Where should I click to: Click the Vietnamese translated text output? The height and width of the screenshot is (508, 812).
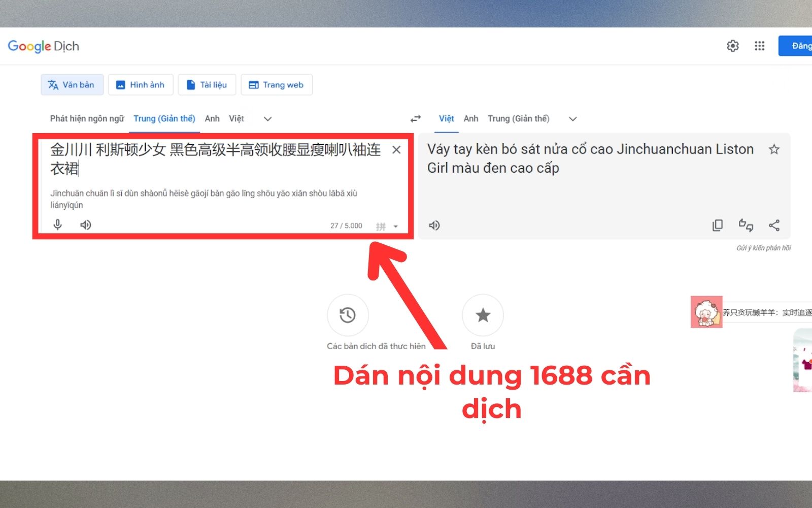[x=590, y=158]
